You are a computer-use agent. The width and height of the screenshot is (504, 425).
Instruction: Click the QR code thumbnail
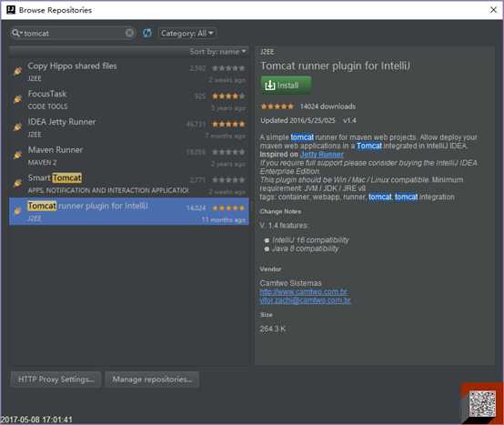tap(482, 403)
